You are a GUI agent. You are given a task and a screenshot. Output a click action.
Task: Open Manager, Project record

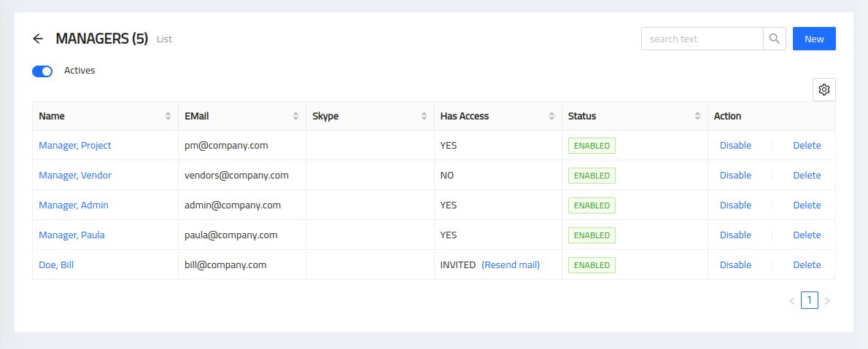pyautogui.click(x=74, y=146)
